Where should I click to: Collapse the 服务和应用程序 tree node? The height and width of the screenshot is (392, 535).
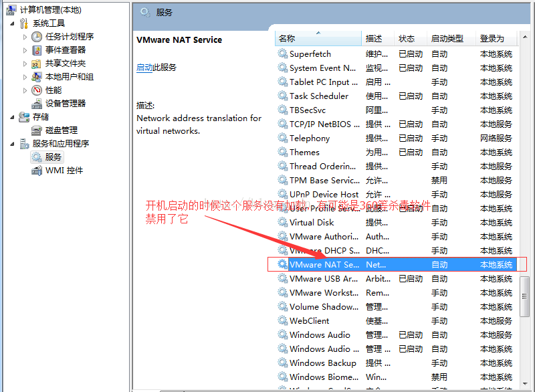pyautogui.click(x=12, y=144)
